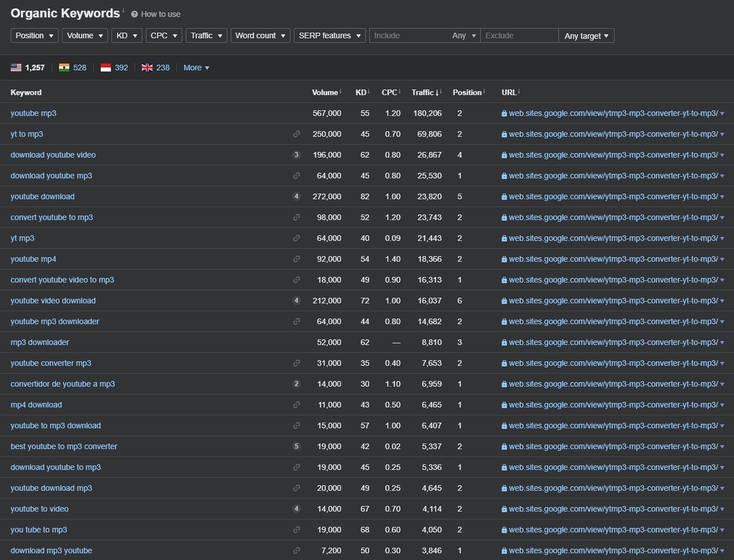Click SERP features badge for youtube to video
The image size is (734, 560).
(x=297, y=509)
